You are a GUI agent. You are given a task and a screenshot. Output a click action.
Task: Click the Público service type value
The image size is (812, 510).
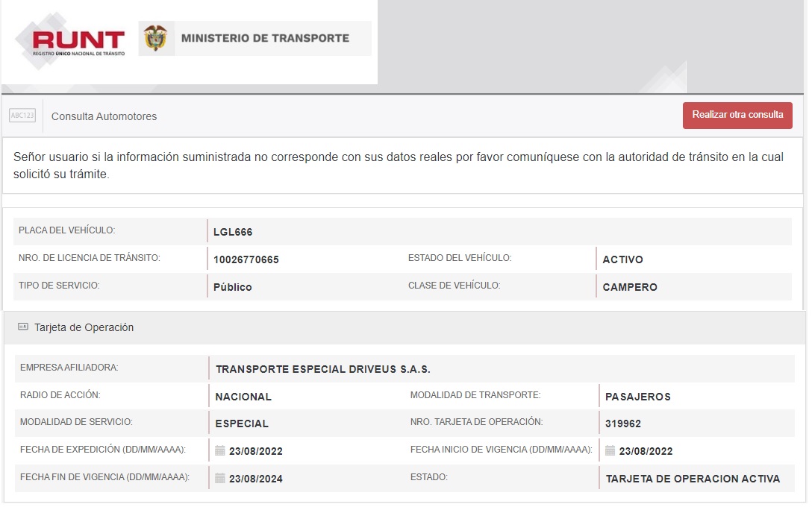pos(232,287)
